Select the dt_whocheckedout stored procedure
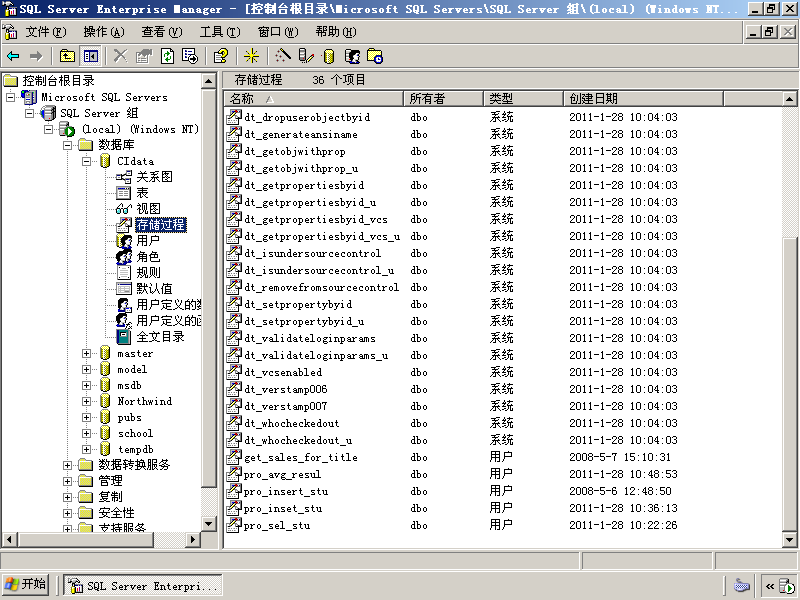The width and height of the screenshot is (800, 600). (x=291, y=423)
